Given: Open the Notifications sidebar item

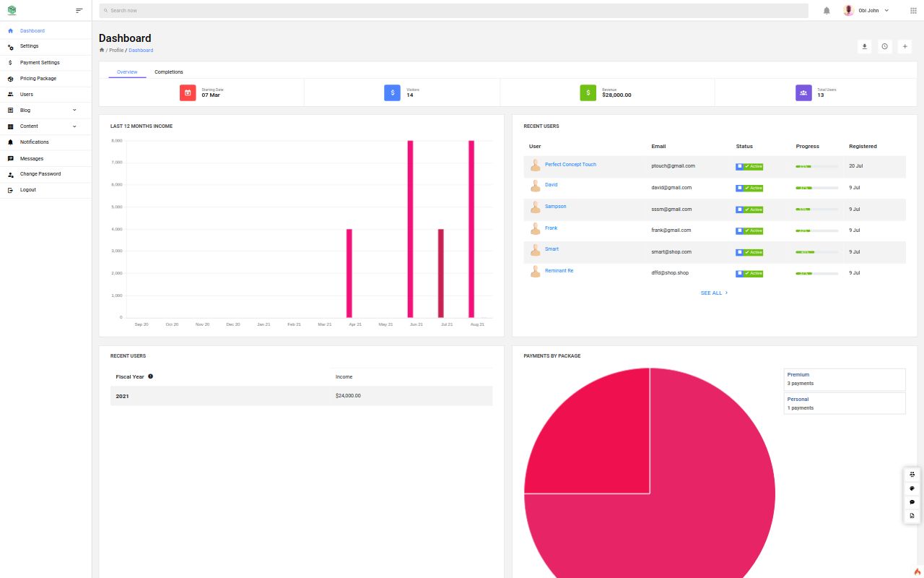Looking at the screenshot, I should (x=45, y=142).
